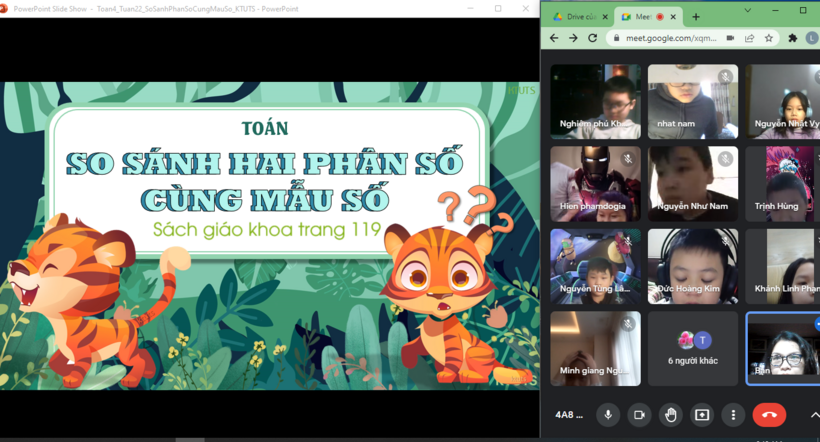Toggle the camera in Google Meet
The image size is (820, 442).
[639, 415]
